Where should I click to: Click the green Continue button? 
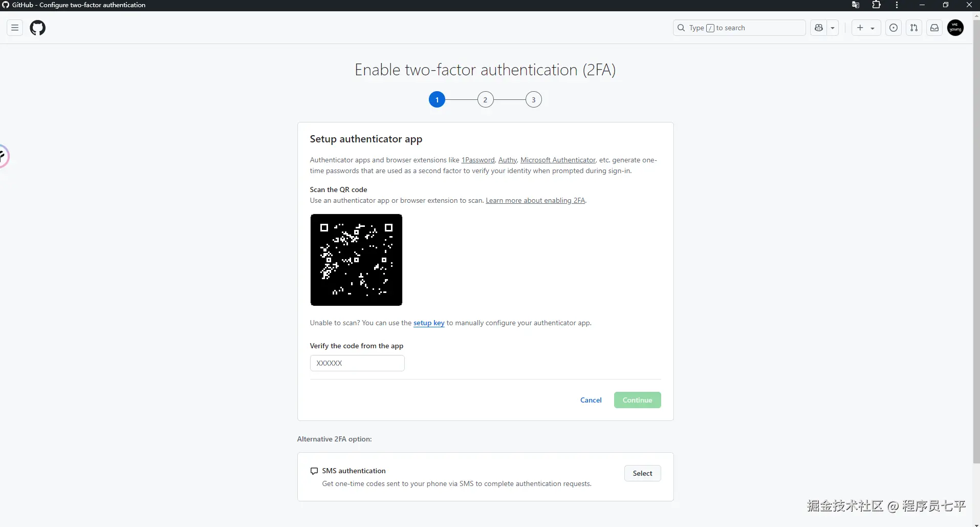(x=638, y=400)
